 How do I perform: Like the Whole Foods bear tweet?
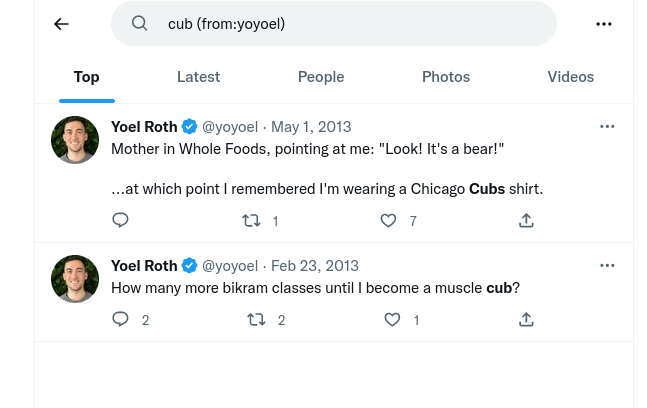coord(388,221)
